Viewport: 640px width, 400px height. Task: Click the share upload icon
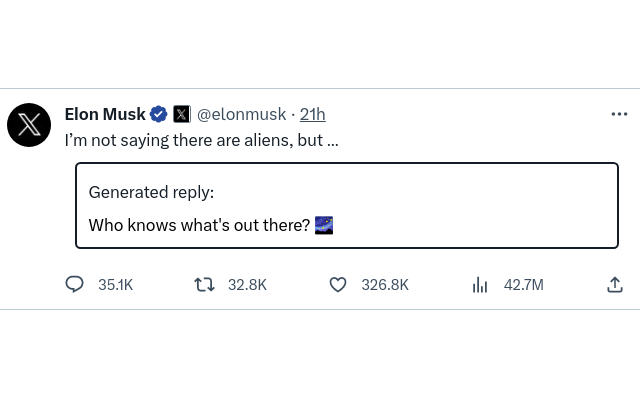click(615, 285)
